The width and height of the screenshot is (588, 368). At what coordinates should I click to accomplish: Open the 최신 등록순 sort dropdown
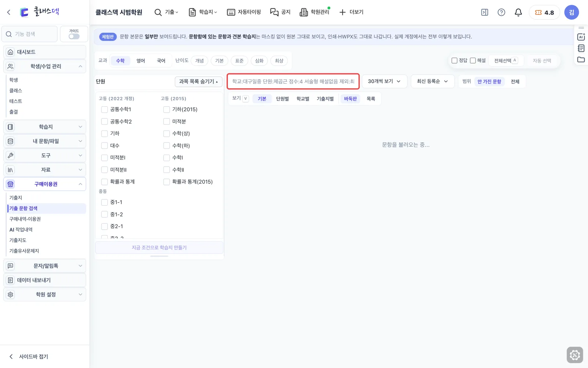(433, 81)
